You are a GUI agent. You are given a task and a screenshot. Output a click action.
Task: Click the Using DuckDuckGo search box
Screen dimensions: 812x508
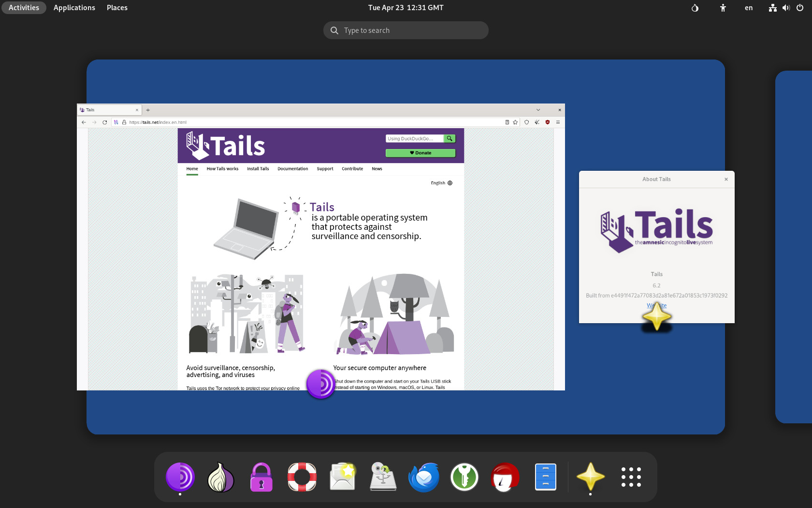pyautogui.click(x=415, y=138)
